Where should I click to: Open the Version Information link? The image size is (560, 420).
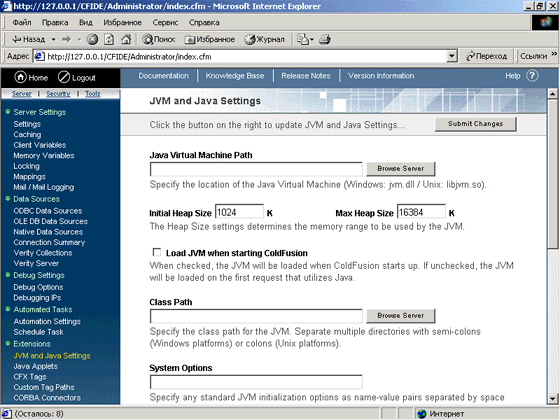381,76
